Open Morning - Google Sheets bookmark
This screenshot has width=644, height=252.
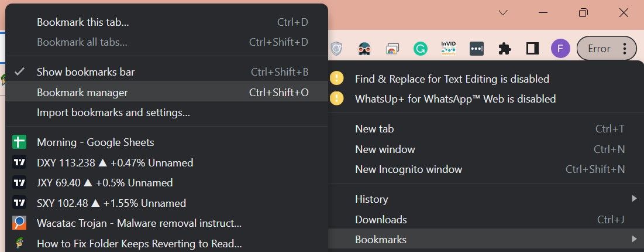95,142
